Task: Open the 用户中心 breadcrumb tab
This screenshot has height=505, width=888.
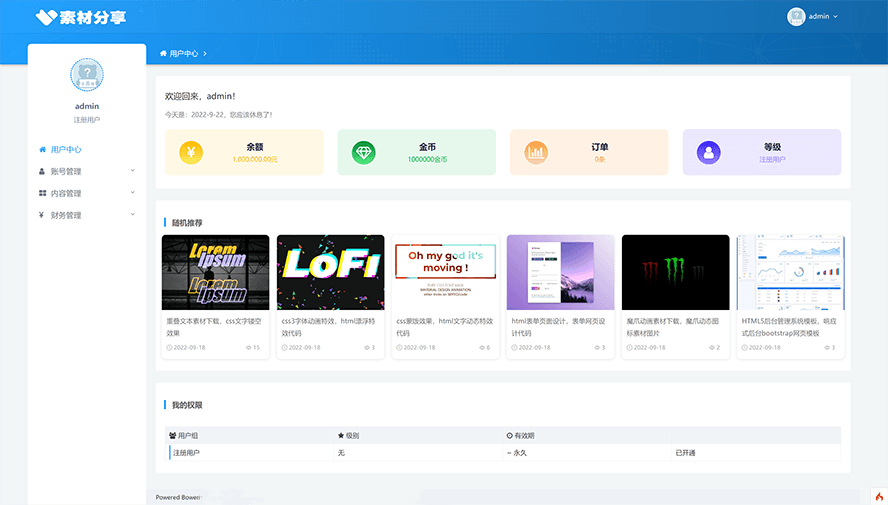Action: pos(184,53)
